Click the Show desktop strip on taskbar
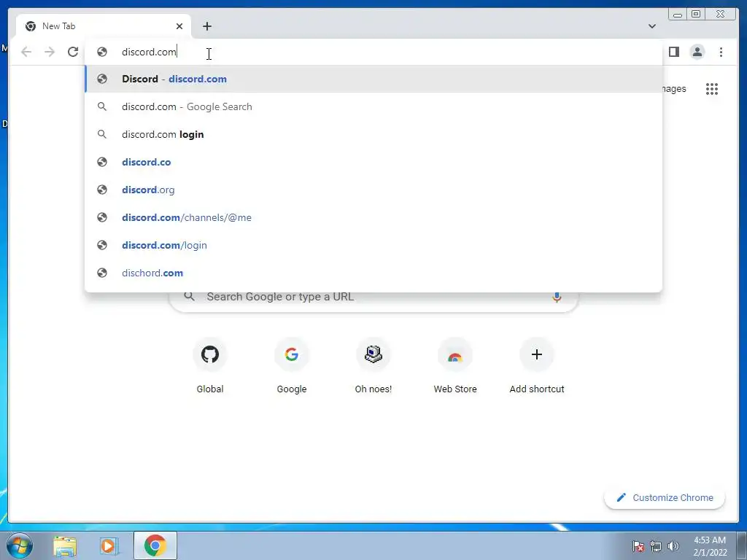This screenshot has height=560, width=747. [742, 545]
